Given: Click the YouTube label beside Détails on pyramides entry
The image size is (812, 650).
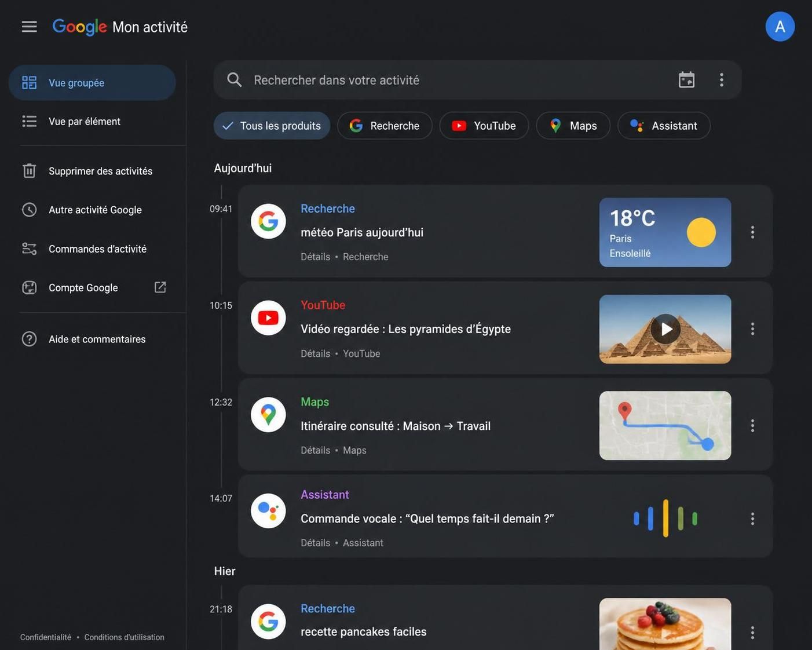Looking at the screenshot, I should pos(361,353).
